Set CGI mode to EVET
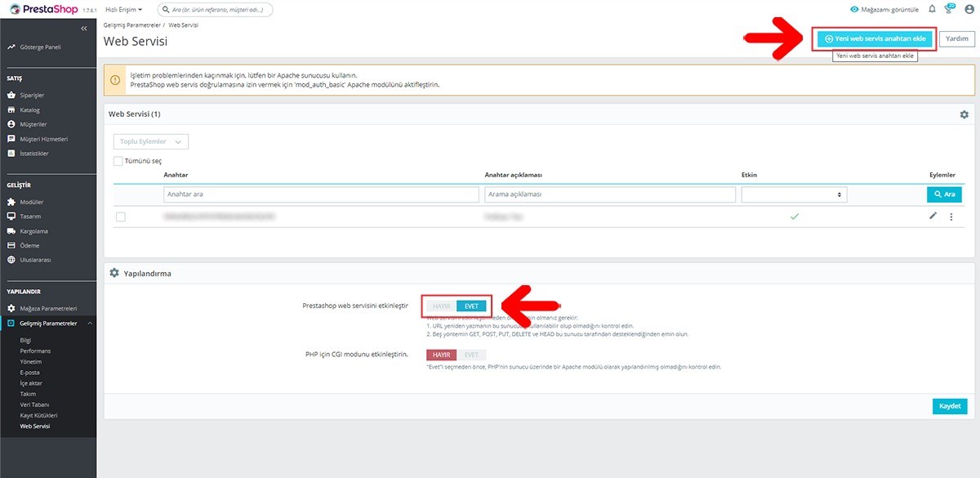The image size is (980, 478). tap(471, 355)
